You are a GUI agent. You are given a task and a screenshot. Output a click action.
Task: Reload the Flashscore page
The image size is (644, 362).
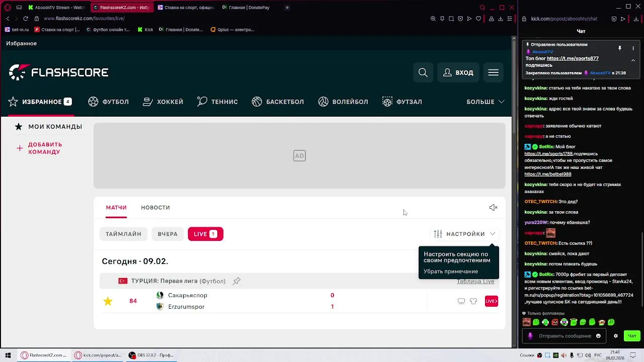tap(25, 19)
